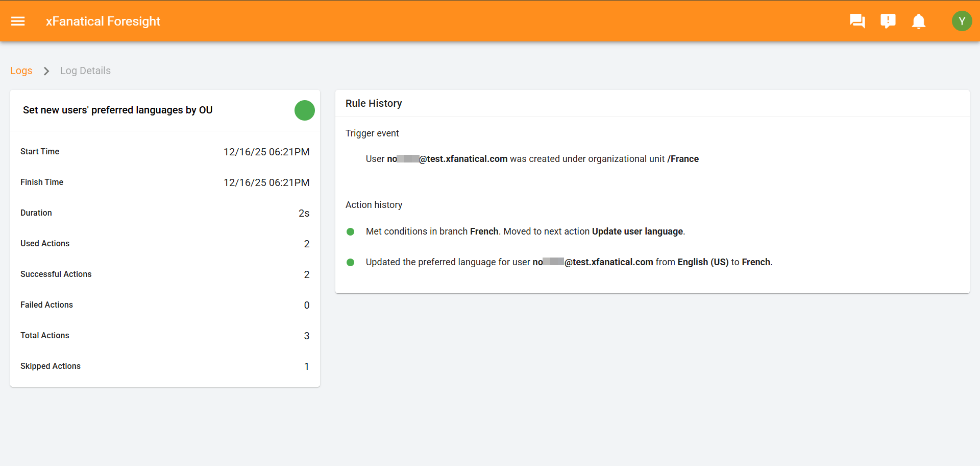Click the Log Details breadcrumb label
This screenshot has height=466, width=980.
85,71
